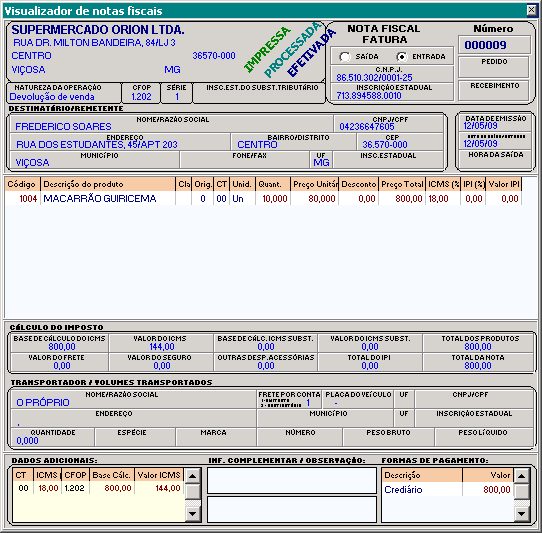542x533 pixels.
Task: Click Devolução de venda operation text
Action: pyautogui.click(x=52, y=97)
